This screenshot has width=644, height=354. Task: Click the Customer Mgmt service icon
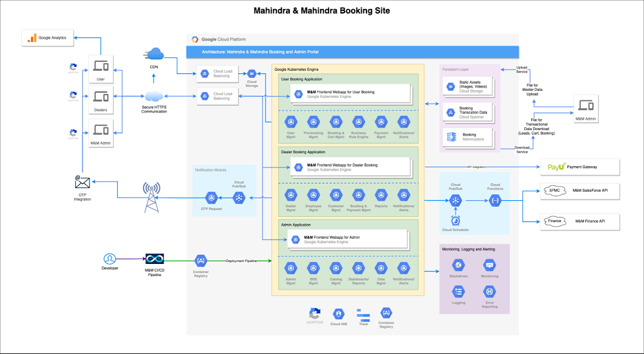(x=336, y=194)
